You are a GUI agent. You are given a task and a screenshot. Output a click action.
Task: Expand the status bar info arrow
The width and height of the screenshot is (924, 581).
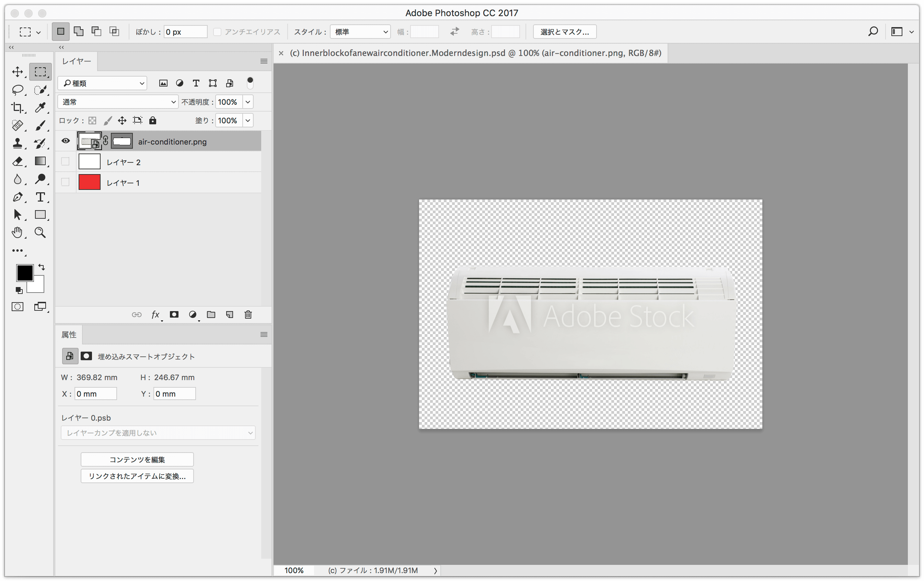436,571
